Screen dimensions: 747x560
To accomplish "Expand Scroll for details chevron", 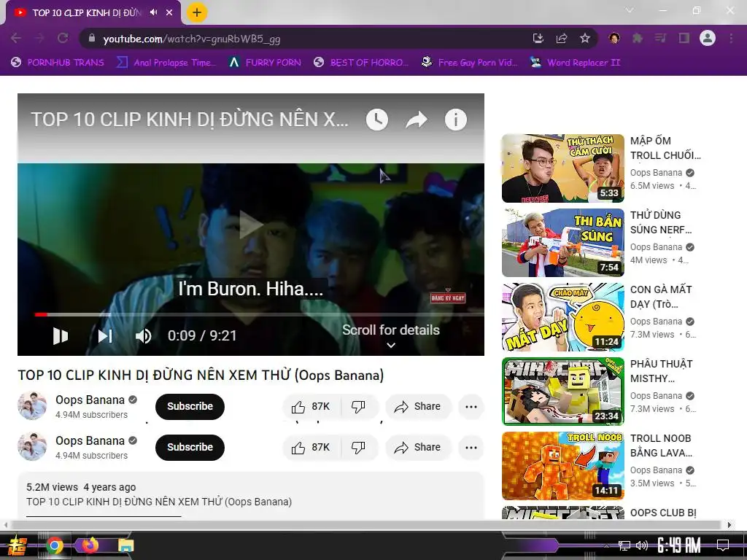I will [x=391, y=345].
